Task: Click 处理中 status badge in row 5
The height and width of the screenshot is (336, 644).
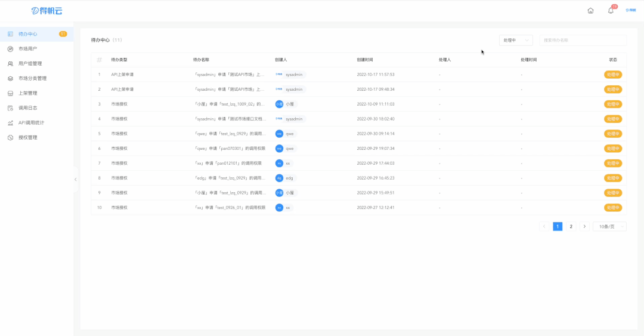Action: (x=613, y=134)
